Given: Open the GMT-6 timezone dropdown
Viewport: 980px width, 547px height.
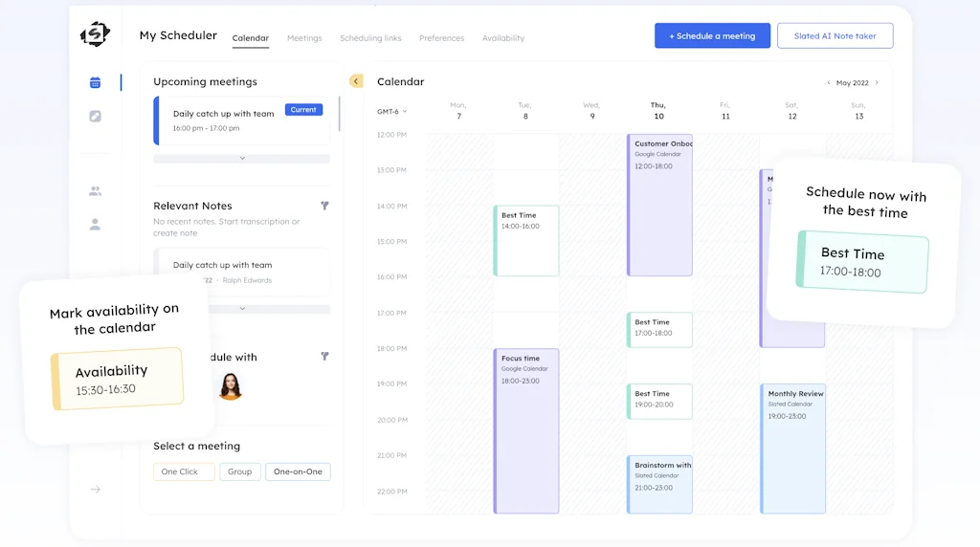Looking at the screenshot, I should (x=391, y=112).
